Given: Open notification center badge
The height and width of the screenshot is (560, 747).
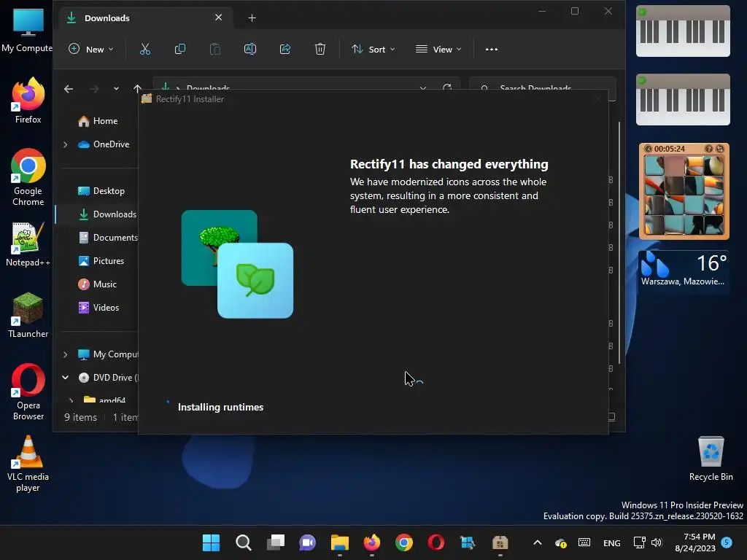Looking at the screenshot, I should [x=727, y=542].
